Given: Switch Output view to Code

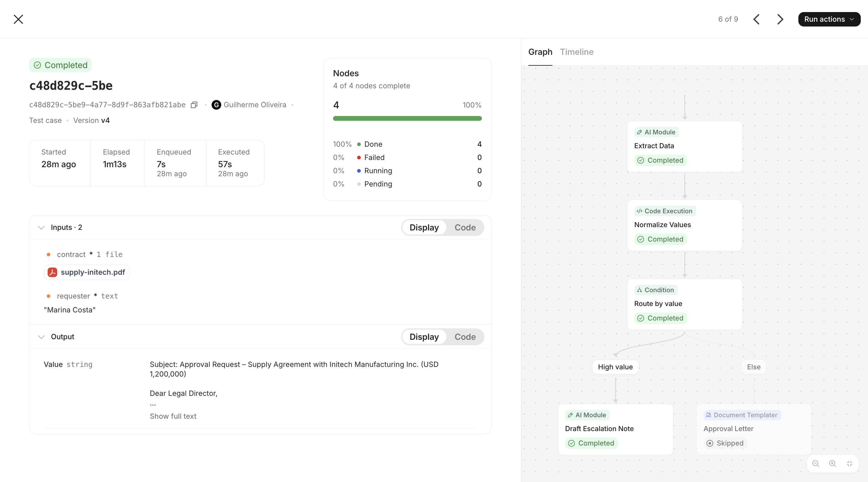Looking at the screenshot, I should [465, 337].
